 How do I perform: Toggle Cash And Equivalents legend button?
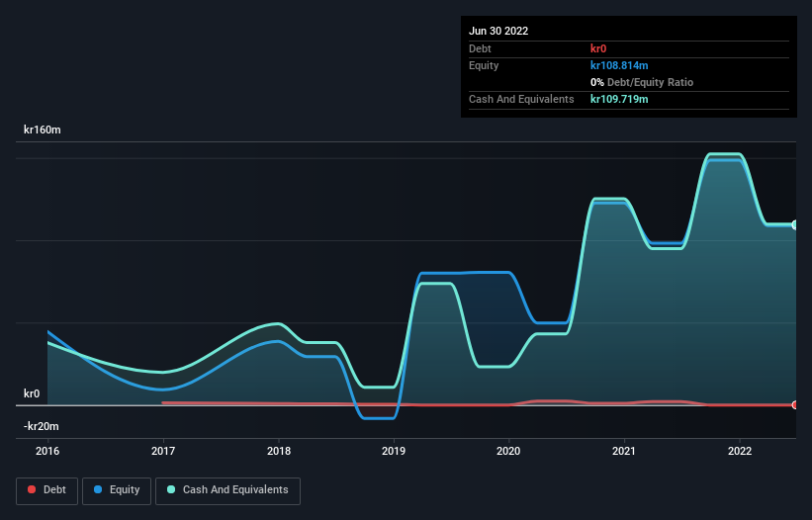click(227, 490)
